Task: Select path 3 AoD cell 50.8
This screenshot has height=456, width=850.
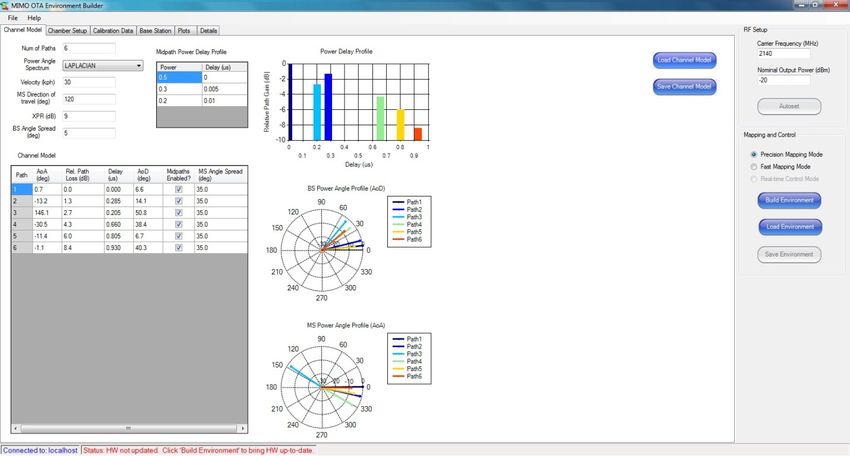Action: [147, 213]
